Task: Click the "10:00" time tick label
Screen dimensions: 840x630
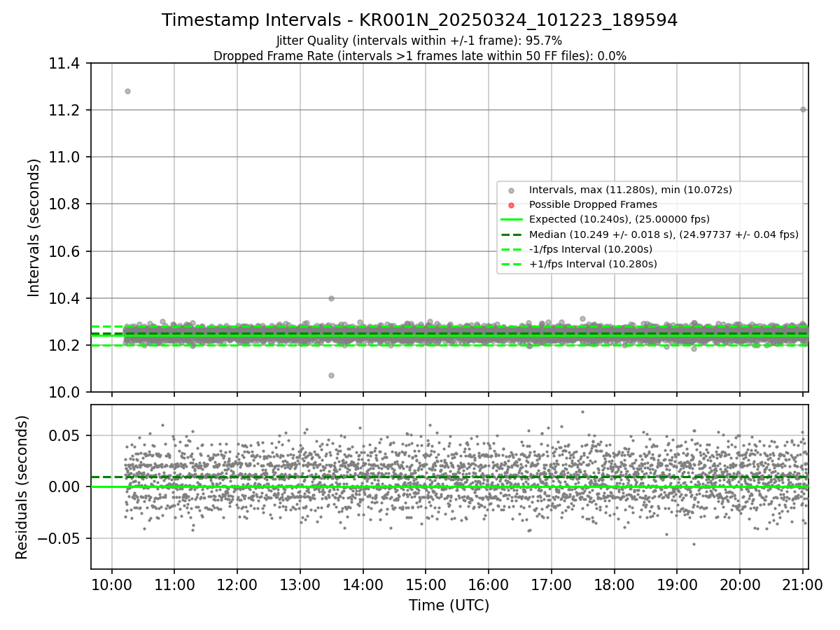Action: [x=111, y=584]
